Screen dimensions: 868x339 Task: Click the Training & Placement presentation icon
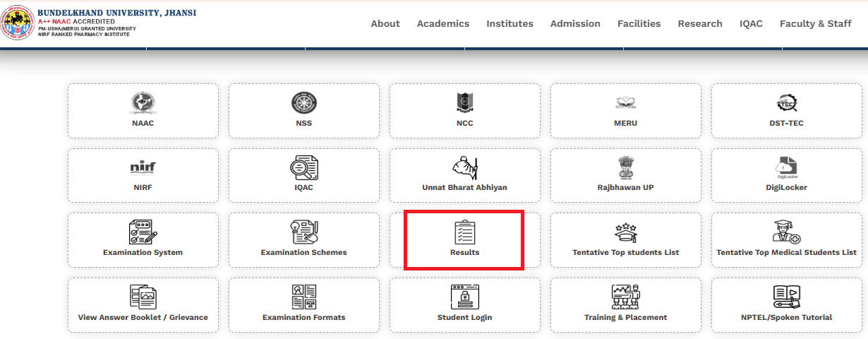[x=626, y=297]
